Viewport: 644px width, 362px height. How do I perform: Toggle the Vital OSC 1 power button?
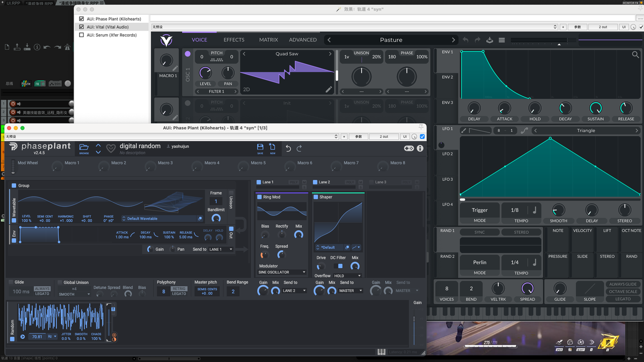(188, 54)
